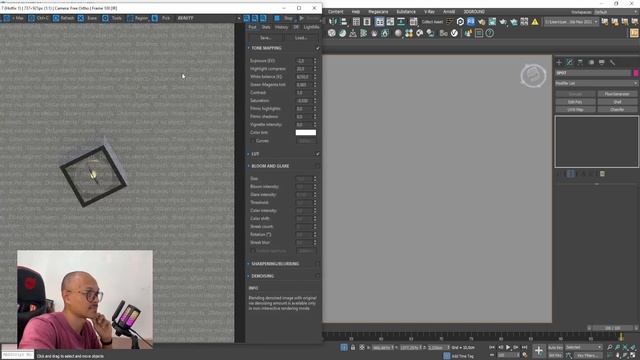Click the timeline current-frame yellow marker
The image size is (640, 360).
pos(621,336)
